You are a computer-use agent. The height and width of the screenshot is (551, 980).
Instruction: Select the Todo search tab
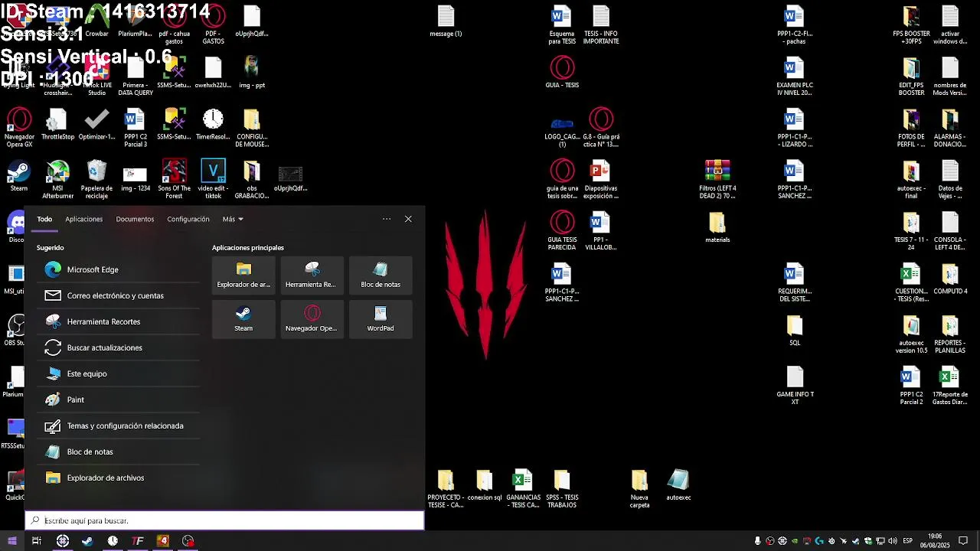click(x=44, y=219)
